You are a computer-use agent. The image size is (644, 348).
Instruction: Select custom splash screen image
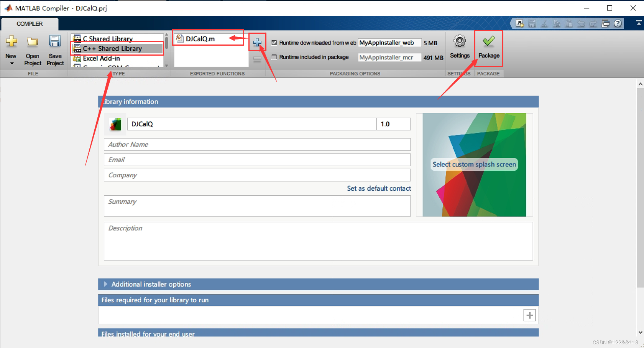point(474,165)
